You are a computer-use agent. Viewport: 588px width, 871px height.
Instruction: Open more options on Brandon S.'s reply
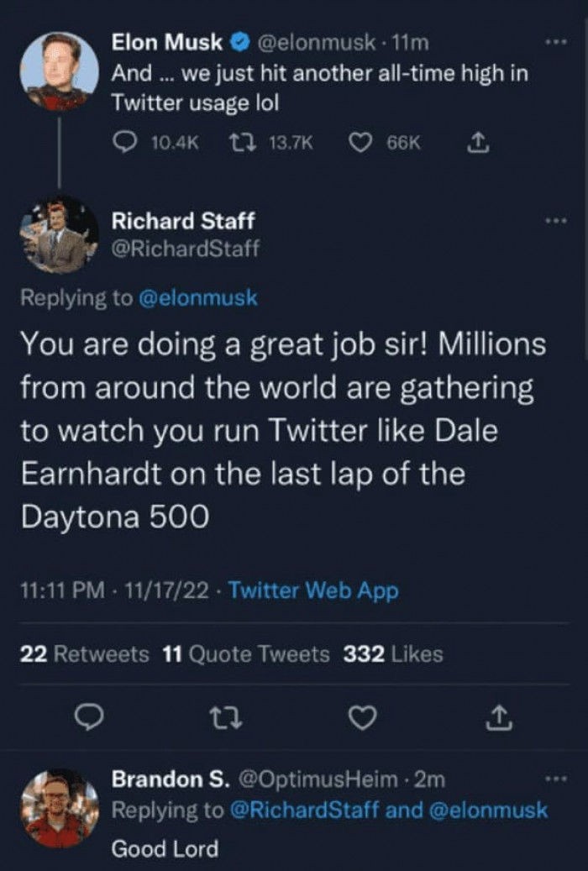[x=555, y=779]
